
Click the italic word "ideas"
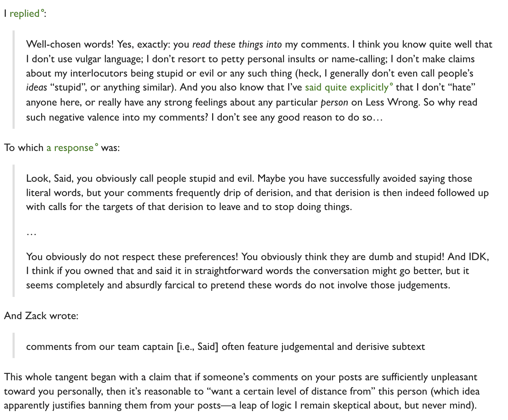[36, 88]
